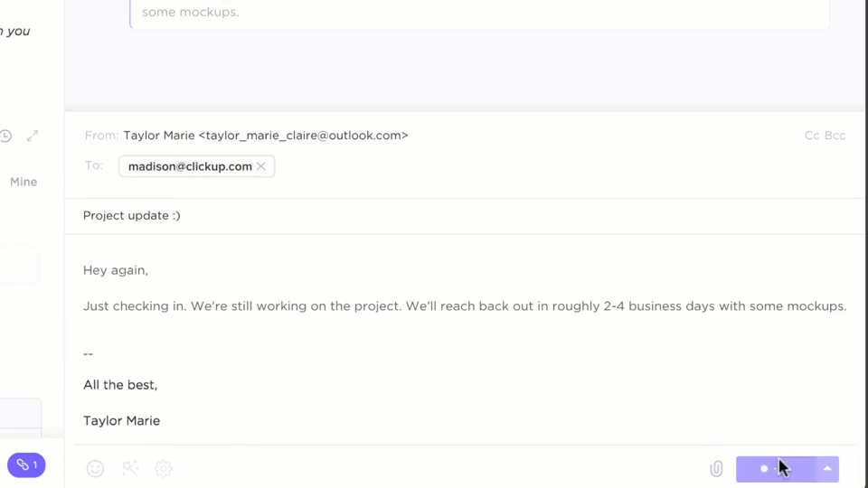Open email settings gear icon
Image resolution: width=868 pixels, height=488 pixels.
tap(164, 469)
